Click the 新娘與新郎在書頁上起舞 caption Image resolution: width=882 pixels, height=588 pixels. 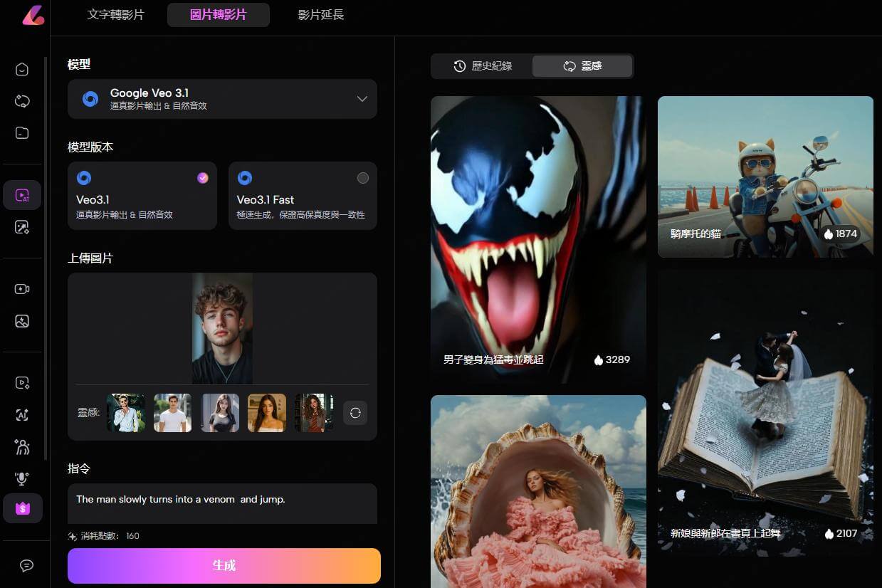click(726, 533)
